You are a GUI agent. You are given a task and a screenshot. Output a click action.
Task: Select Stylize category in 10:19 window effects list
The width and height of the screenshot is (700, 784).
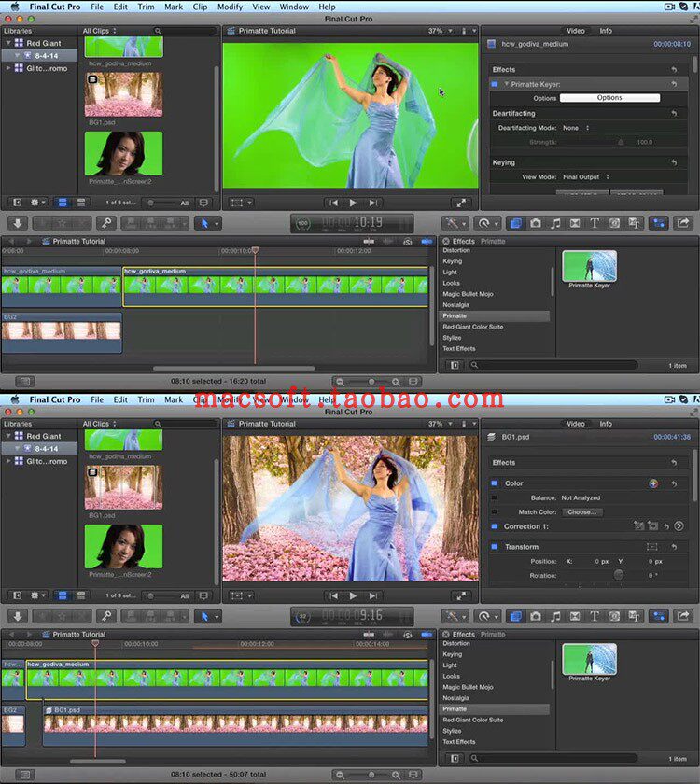pyautogui.click(x=452, y=338)
